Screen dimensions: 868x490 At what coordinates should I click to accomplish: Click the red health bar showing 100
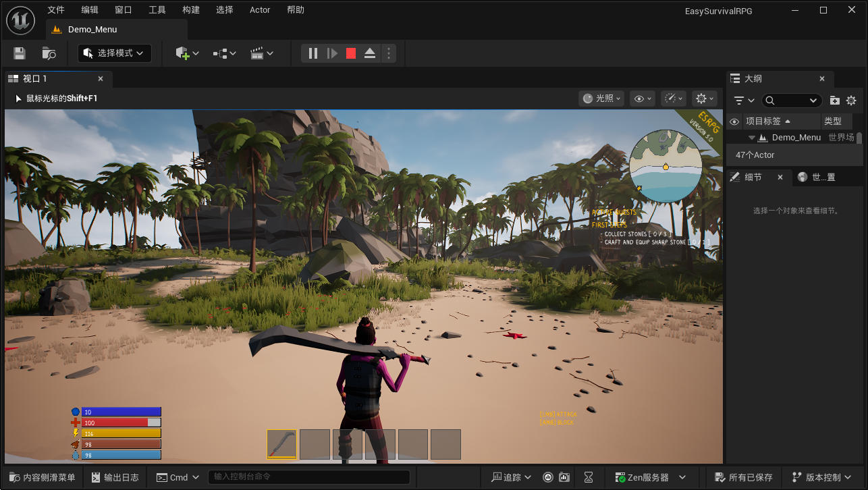click(x=121, y=423)
